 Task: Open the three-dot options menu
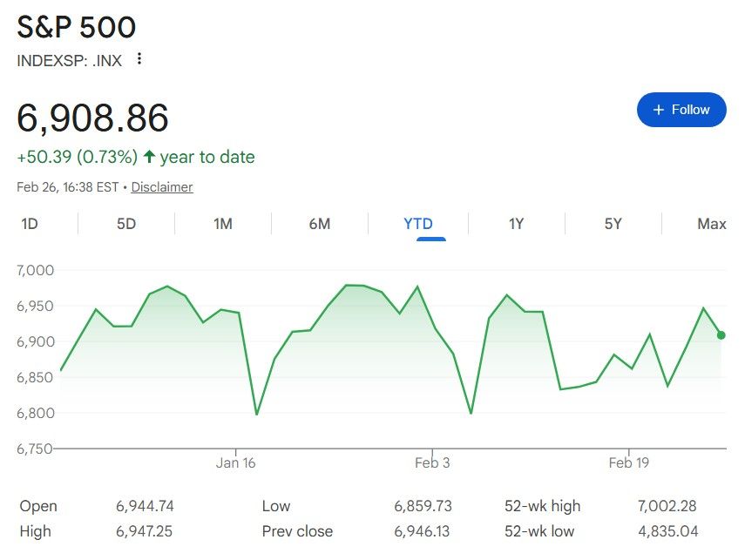(x=139, y=60)
